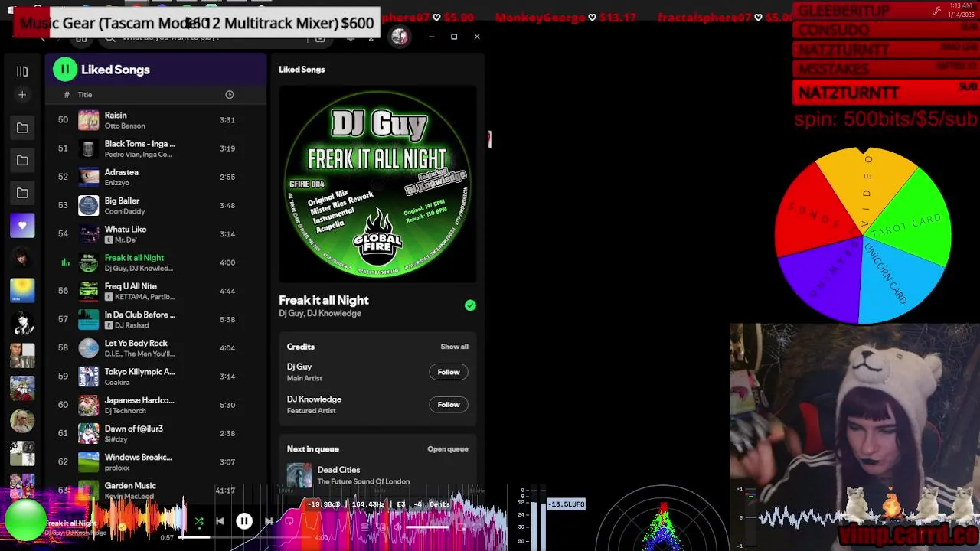Screen dimensions: 980x551
Task: Toggle shuffle in the player bar
Action: point(199,522)
